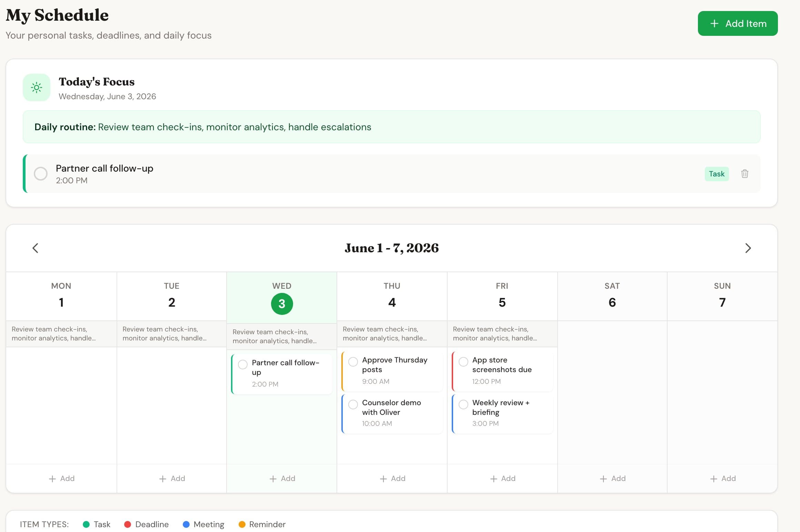Click the Add Item button
This screenshot has height=532, width=800.
click(x=738, y=23)
